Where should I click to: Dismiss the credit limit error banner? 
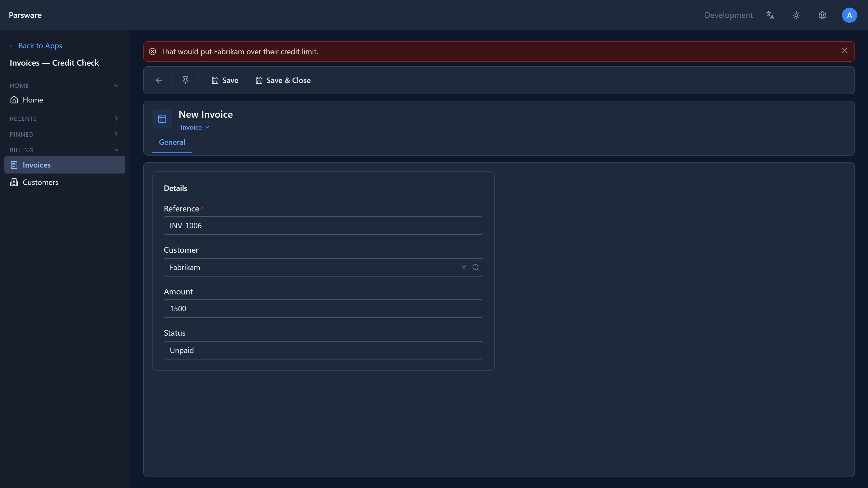[844, 50]
